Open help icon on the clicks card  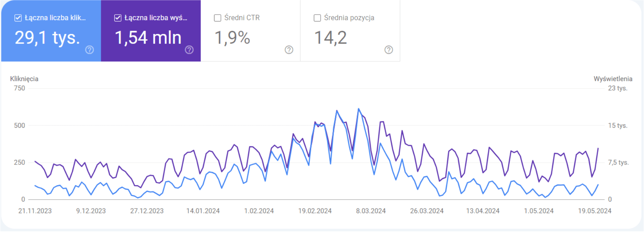click(x=90, y=50)
